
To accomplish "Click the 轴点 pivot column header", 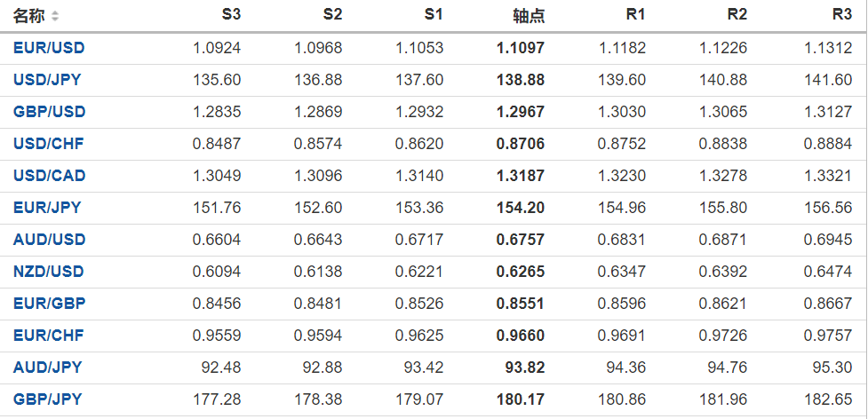I will pyautogui.click(x=529, y=16).
